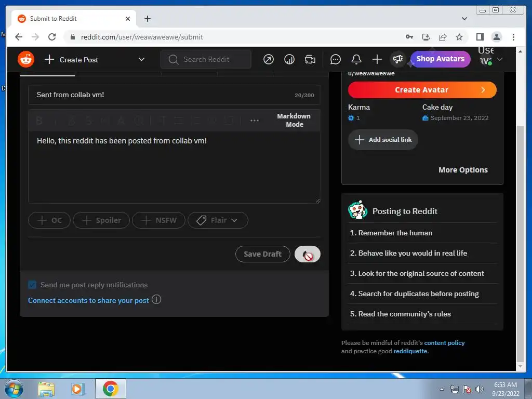
Task: Open the Chrome tab search chevron
Action: 464,19
